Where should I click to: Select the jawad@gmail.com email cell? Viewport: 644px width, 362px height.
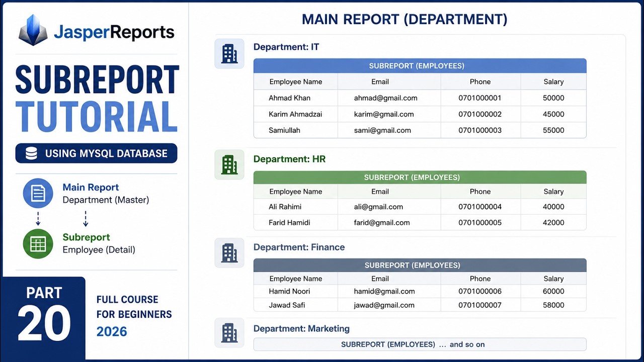pos(384,305)
